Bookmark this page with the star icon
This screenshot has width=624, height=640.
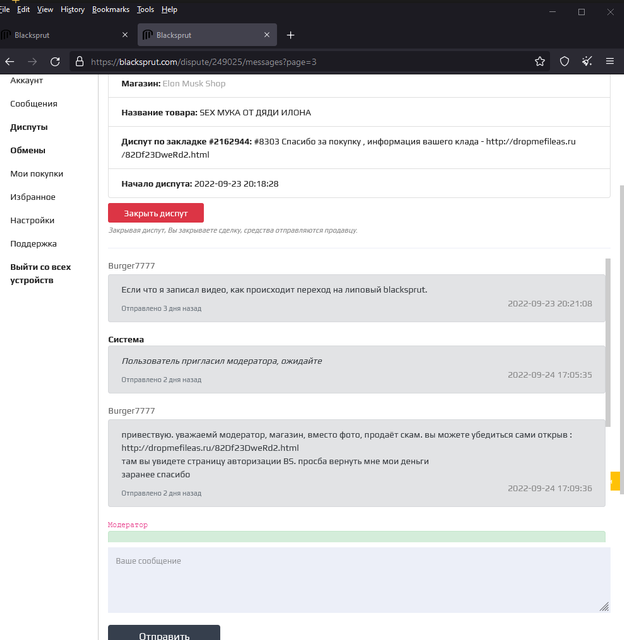[x=540, y=62]
